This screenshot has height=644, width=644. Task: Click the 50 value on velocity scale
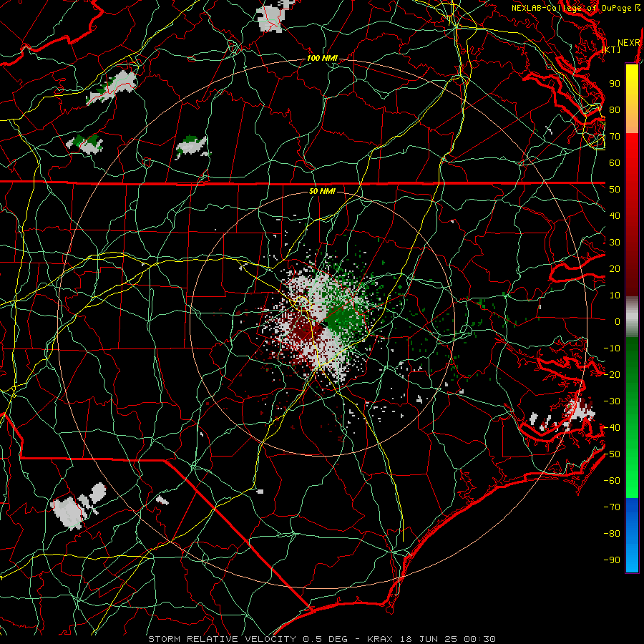[615, 190]
